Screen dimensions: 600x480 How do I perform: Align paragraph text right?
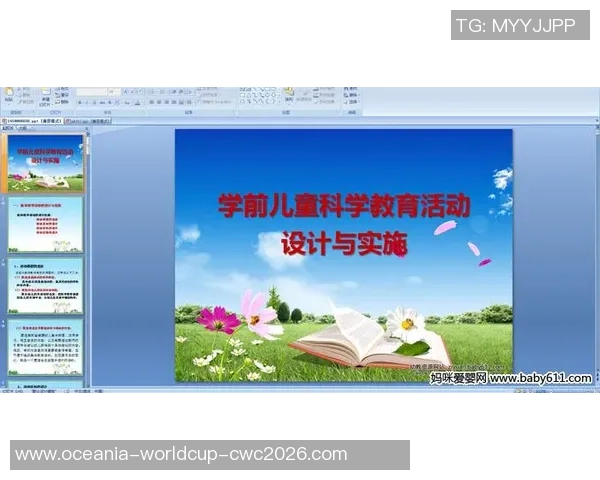click(166, 103)
